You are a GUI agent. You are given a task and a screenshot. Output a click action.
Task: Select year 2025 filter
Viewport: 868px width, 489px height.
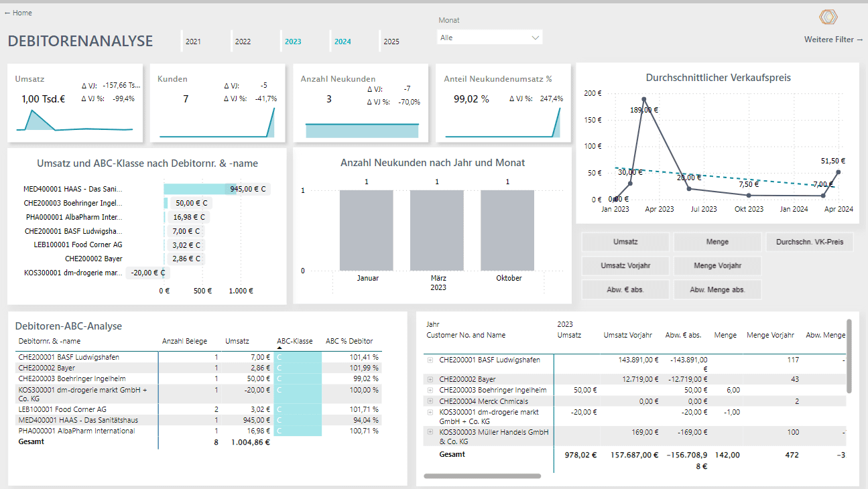point(391,42)
